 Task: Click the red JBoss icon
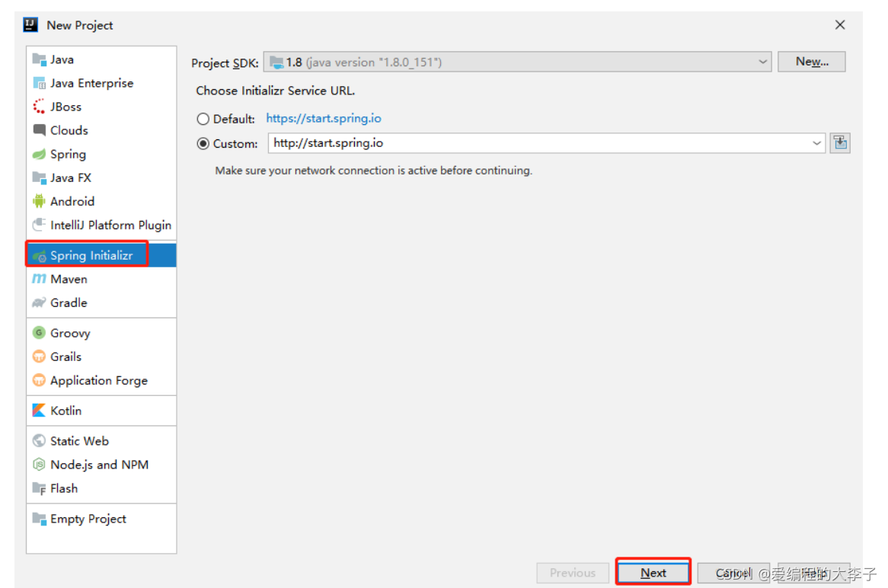tap(39, 107)
